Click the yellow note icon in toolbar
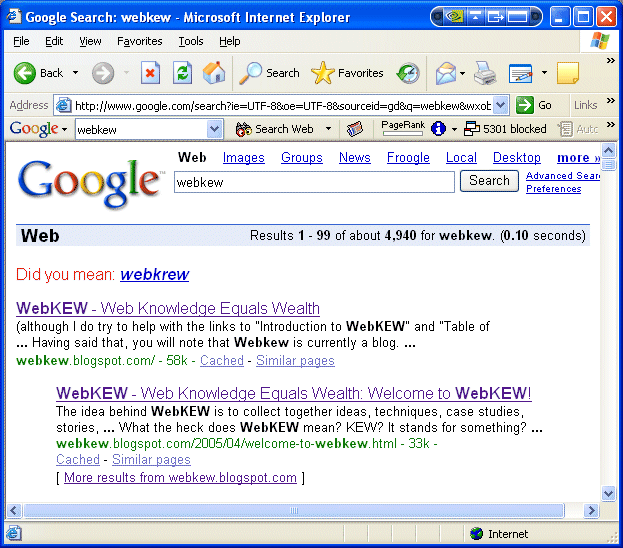Viewport: 623px width, 548px height. (567, 73)
